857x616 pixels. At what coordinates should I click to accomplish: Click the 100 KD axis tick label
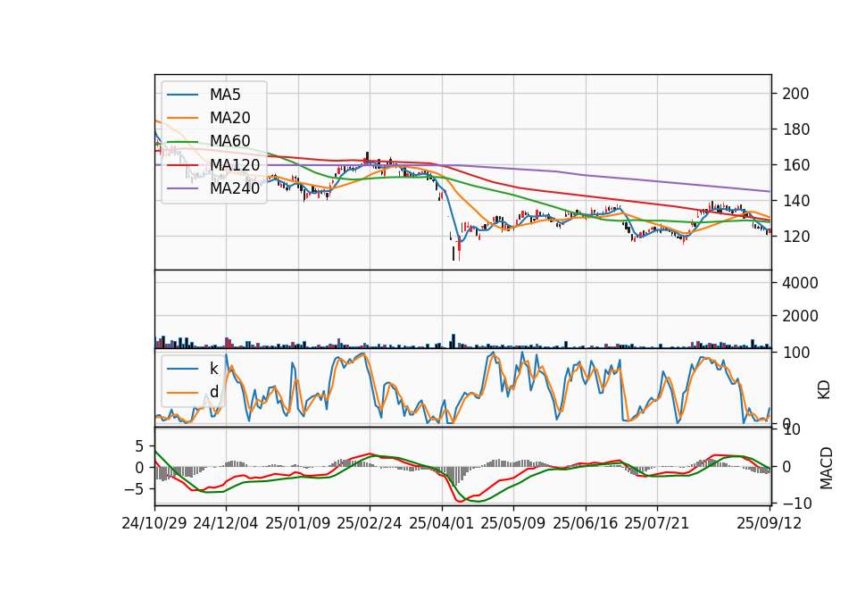[795, 353]
